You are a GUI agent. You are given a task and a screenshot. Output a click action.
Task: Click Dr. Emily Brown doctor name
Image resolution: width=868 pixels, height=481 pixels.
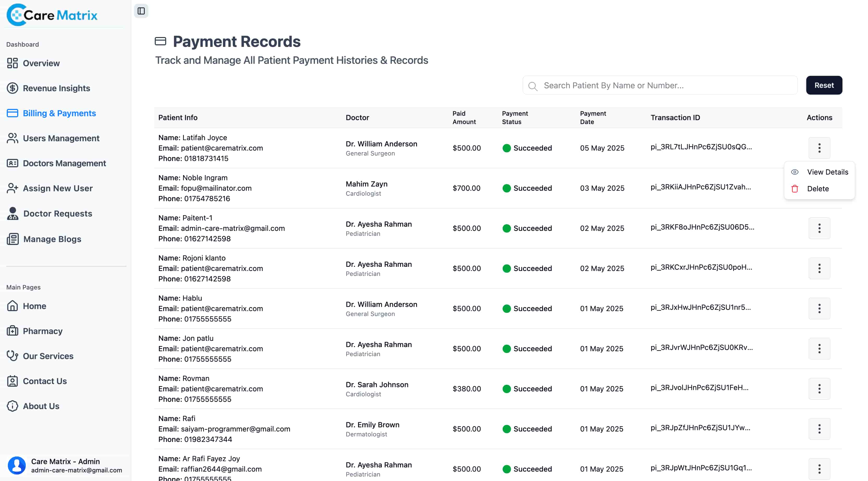372,425
